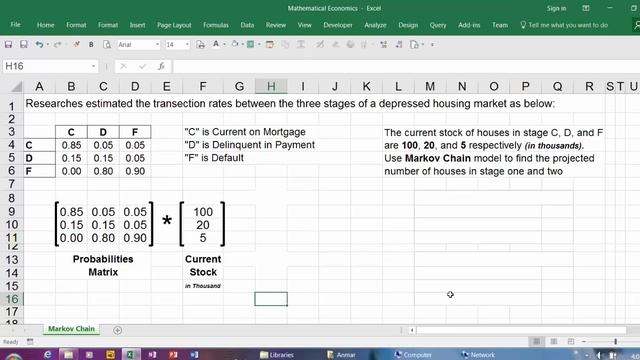Click the fill color bucket icon
This screenshot has width=640, height=360.
click(235, 44)
